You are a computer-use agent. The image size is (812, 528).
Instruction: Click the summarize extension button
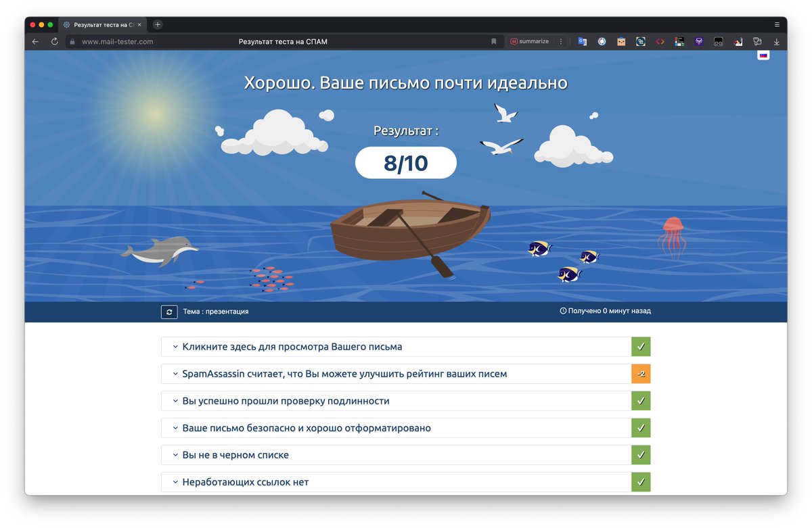530,41
